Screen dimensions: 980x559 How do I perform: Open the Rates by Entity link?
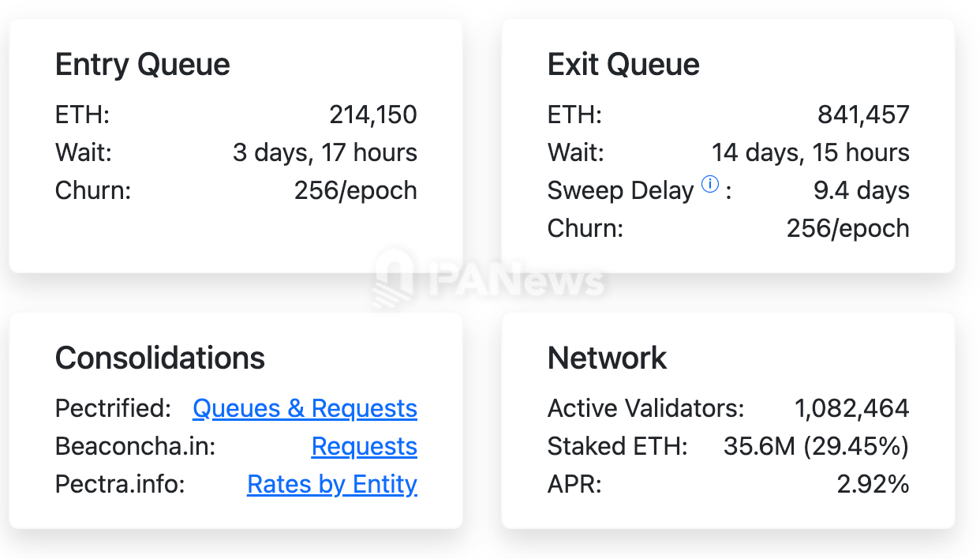[332, 484]
